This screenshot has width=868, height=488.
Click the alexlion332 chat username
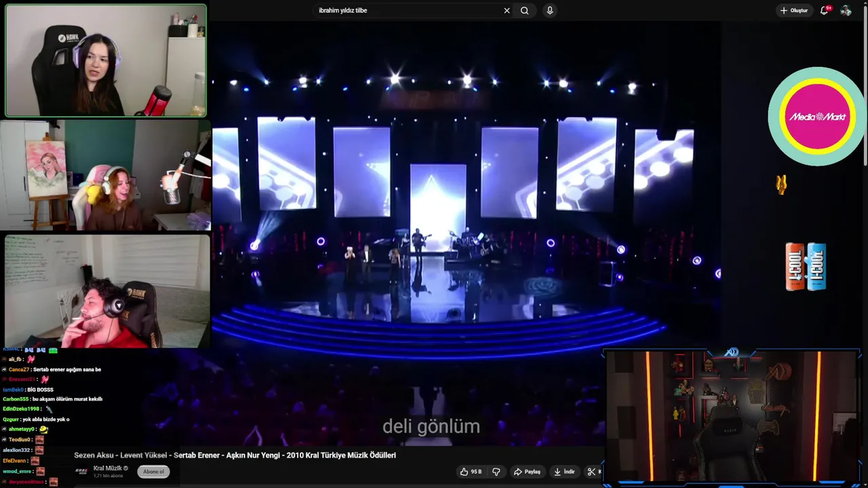pyautogui.click(x=17, y=450)
